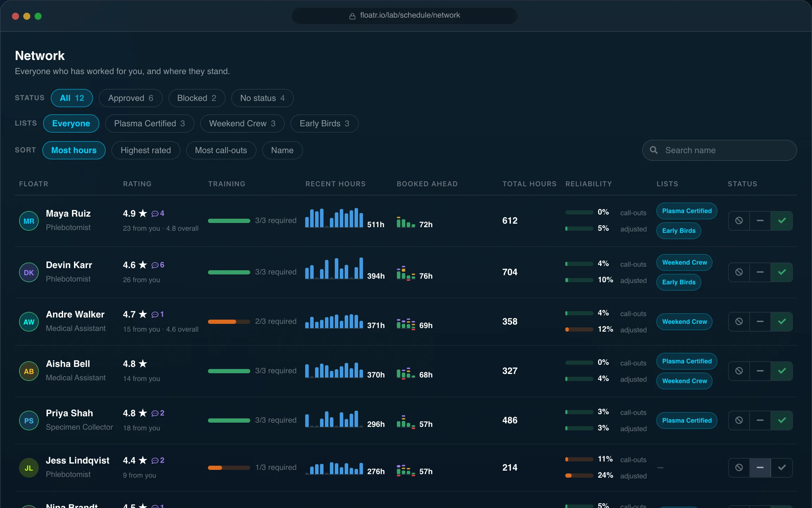Filter status by All 12

[x=72, y=98]
